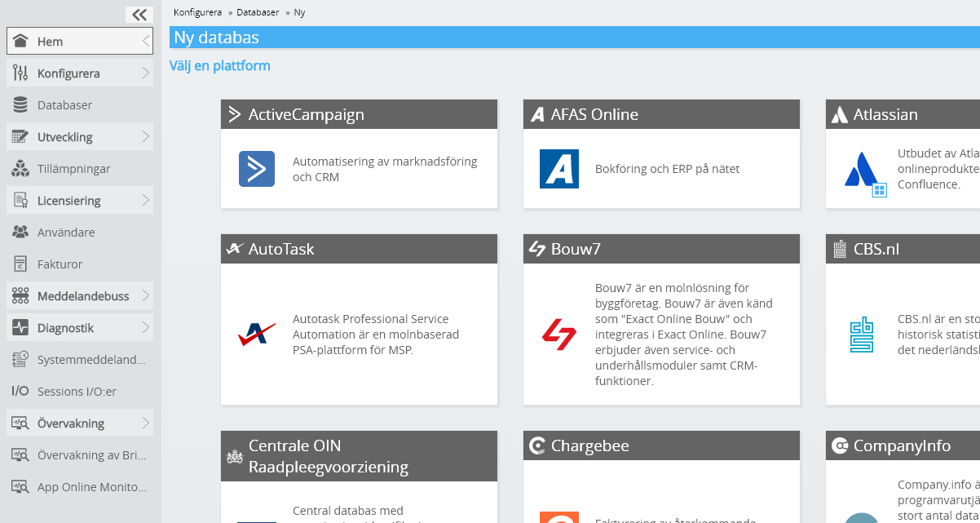Select the Chargebee platform header
Viewport: 980px width, 523px height.
(x=661, y=445)
